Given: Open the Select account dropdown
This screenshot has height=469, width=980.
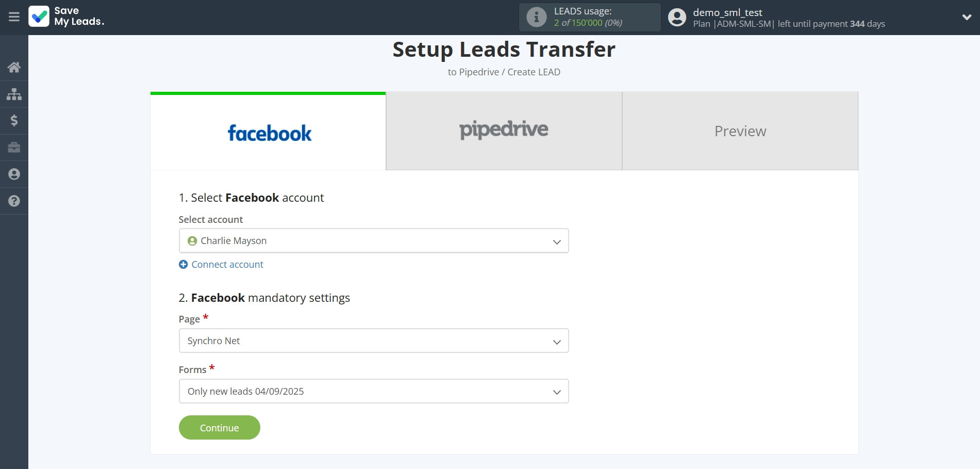Looking at the screenshot, I should (373, 241).
